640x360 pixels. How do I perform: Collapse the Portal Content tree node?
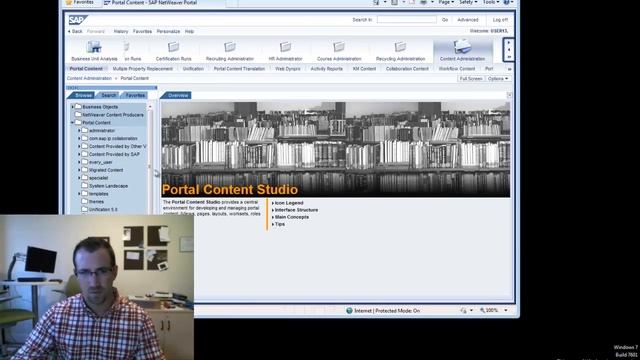73,122
